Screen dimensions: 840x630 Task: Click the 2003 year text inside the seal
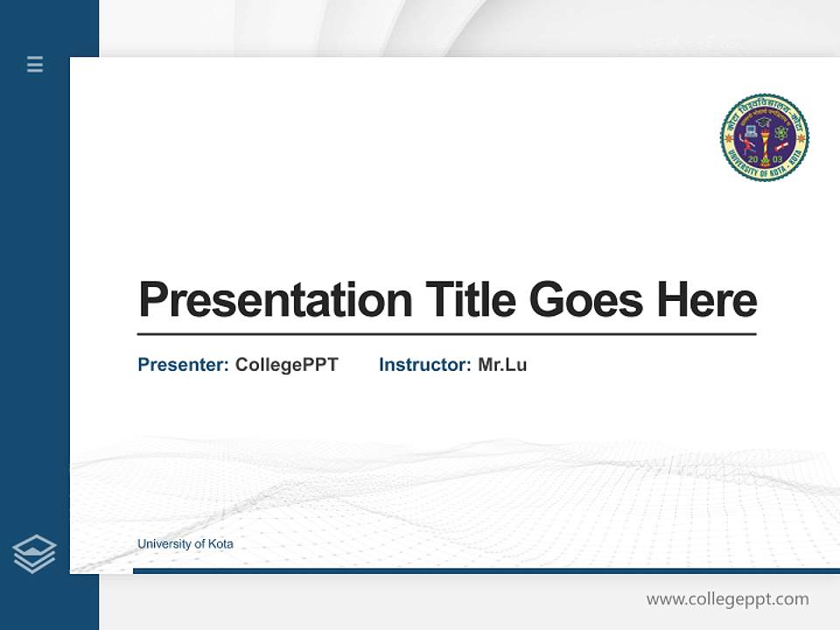(x=765, y=159)
